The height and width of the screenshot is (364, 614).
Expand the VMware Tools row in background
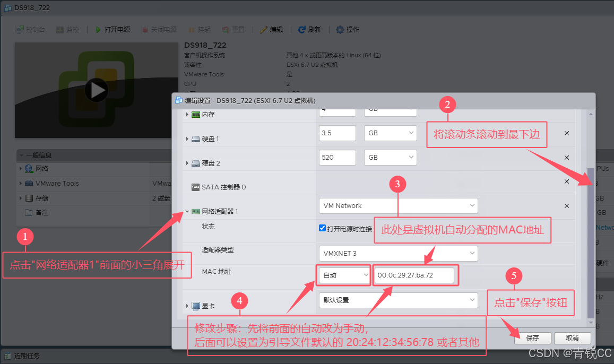pyautogui.click(x=20, y=183)
